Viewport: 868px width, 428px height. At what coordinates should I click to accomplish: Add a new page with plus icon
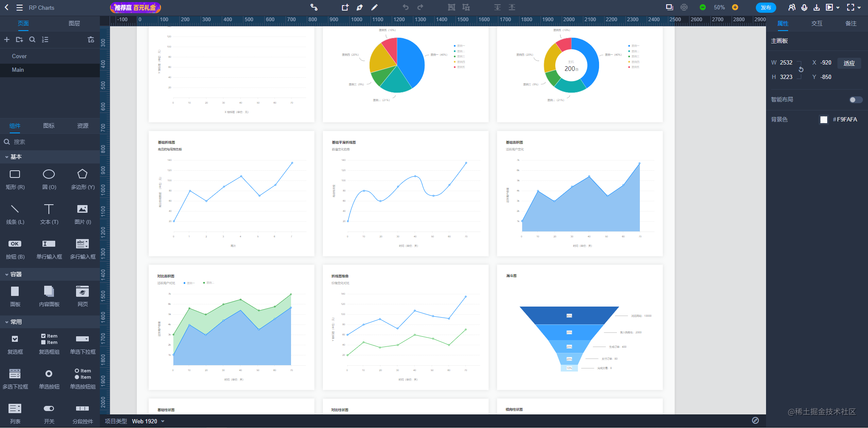tap(7, 39)
